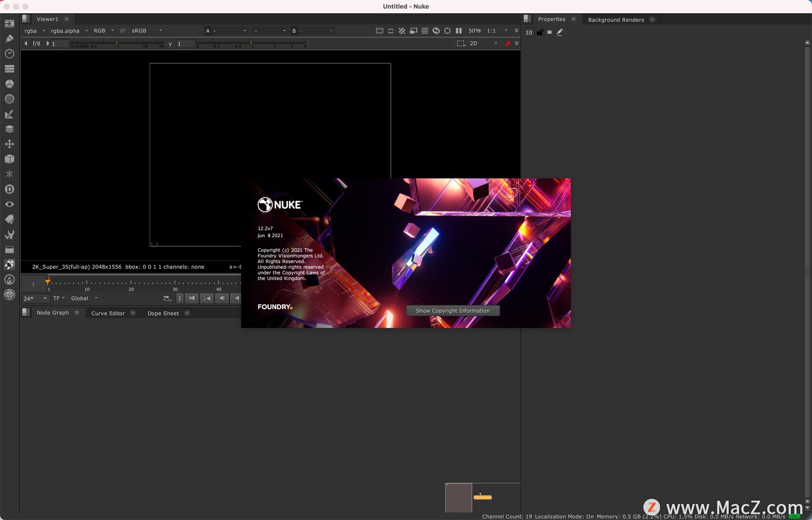Open the Keyer nodes icon
Screen dimensions: 812x520
[9, 114]
